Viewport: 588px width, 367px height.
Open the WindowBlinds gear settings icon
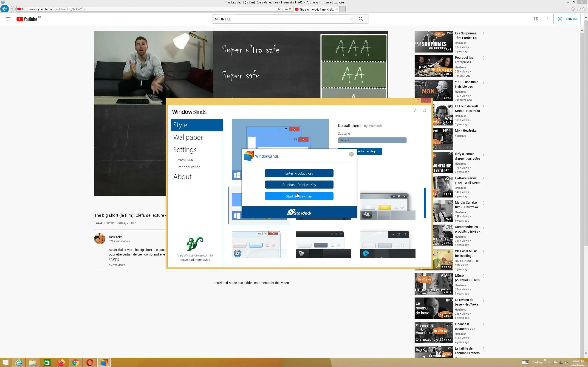coord(424,110)
